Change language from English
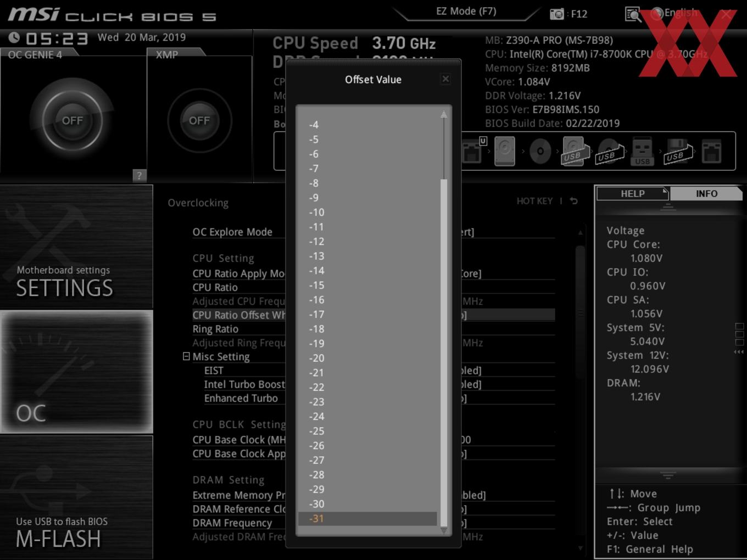Viewport: 747px width, 560px height. (x=674, y=13)
